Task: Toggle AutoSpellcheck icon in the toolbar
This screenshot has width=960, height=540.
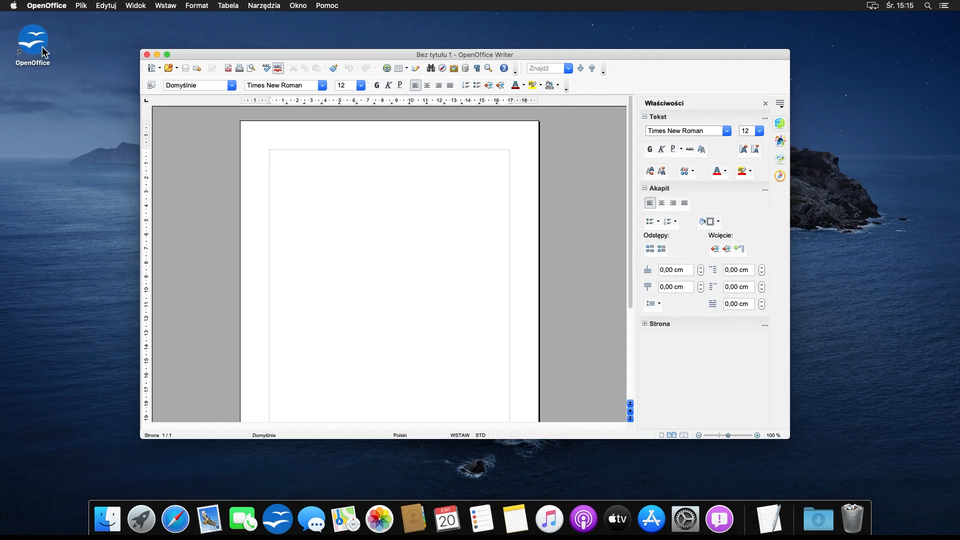Action: click(277, 68)
